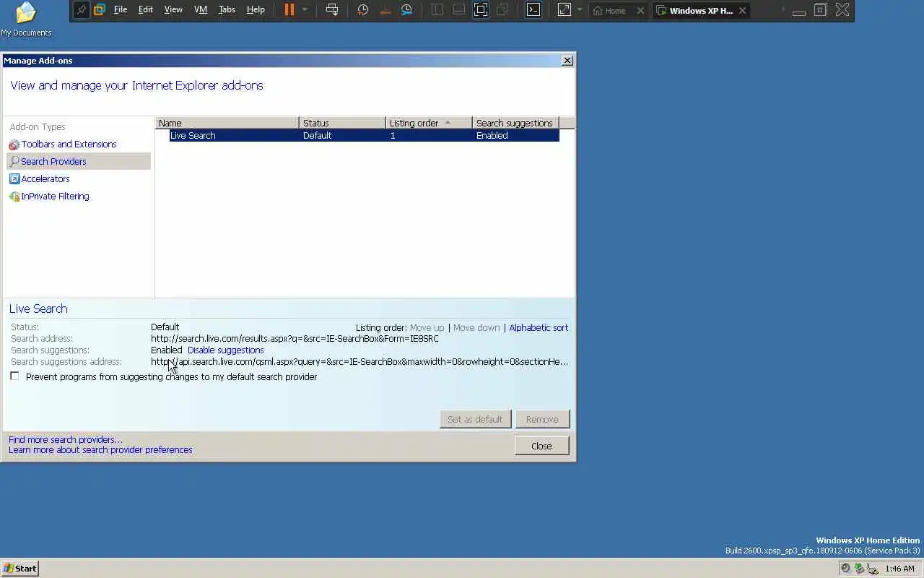Close the Home tab
This screenshot has height=578, width=924.
(x=640, y=11)
